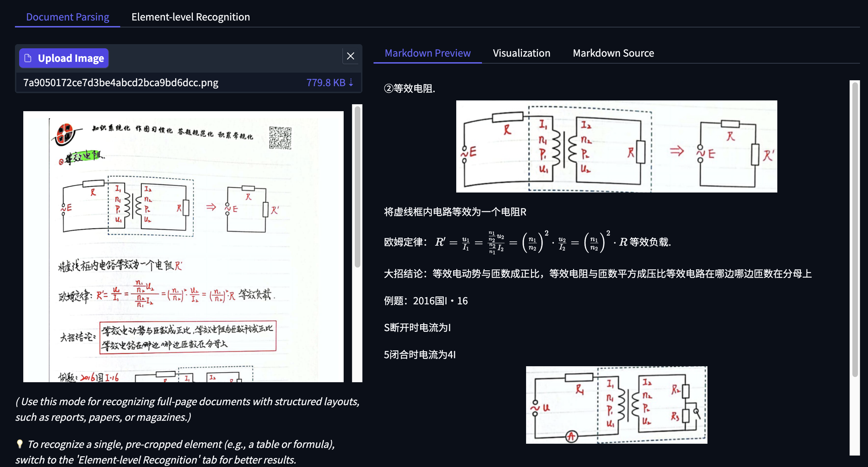Select the Markdown Preview tab
Screen dimensions: 868x467
(x=427, y=53)
